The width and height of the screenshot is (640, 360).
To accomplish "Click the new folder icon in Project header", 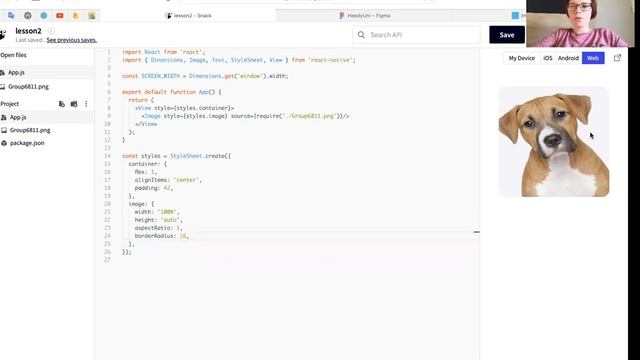I will 74,104.
